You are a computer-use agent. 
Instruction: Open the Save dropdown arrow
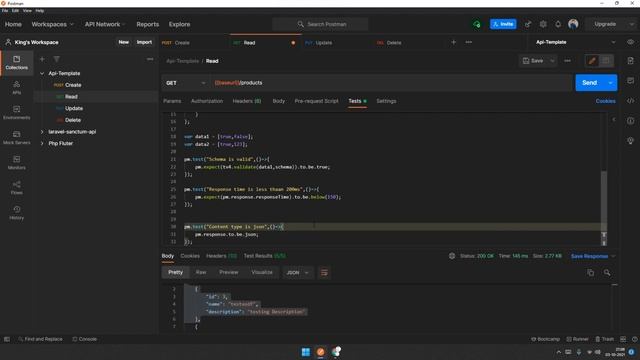coord(552,61)
